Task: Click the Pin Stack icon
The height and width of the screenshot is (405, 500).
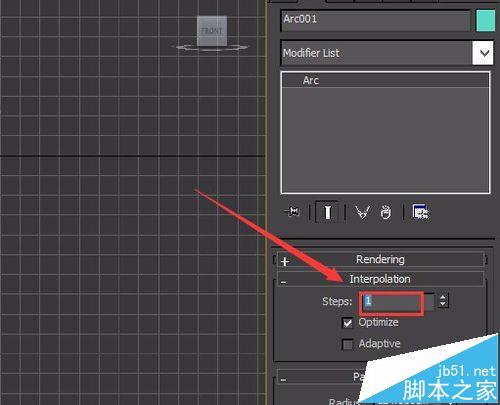Action: (292, 211)
